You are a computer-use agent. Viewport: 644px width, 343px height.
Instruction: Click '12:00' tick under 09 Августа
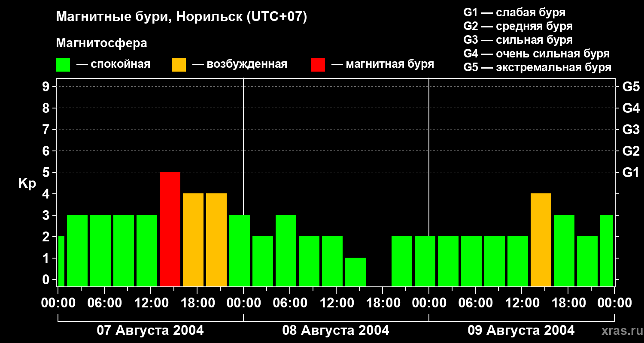coord(522,303)
